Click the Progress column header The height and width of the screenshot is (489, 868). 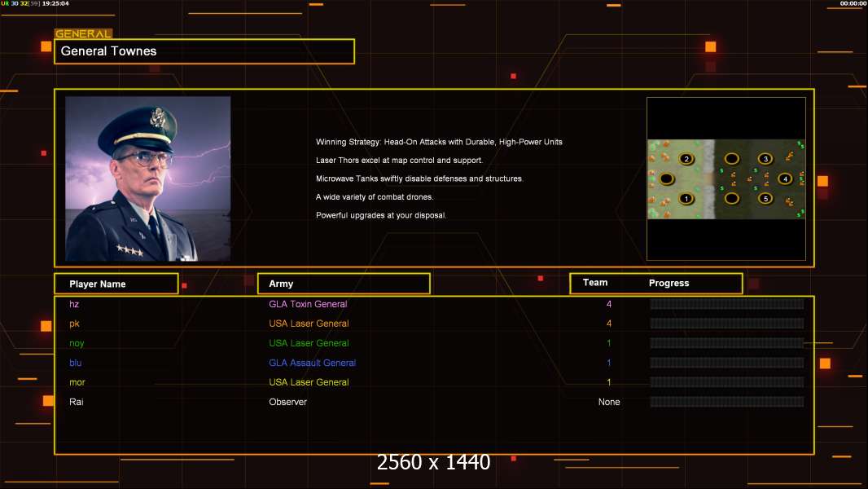click(x=669, y=284)
